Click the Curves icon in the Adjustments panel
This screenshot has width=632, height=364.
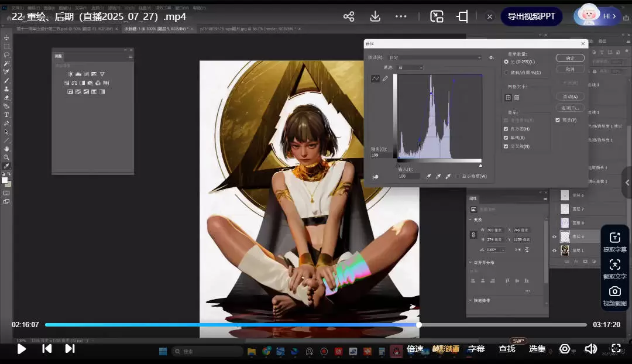click(87, 74)
